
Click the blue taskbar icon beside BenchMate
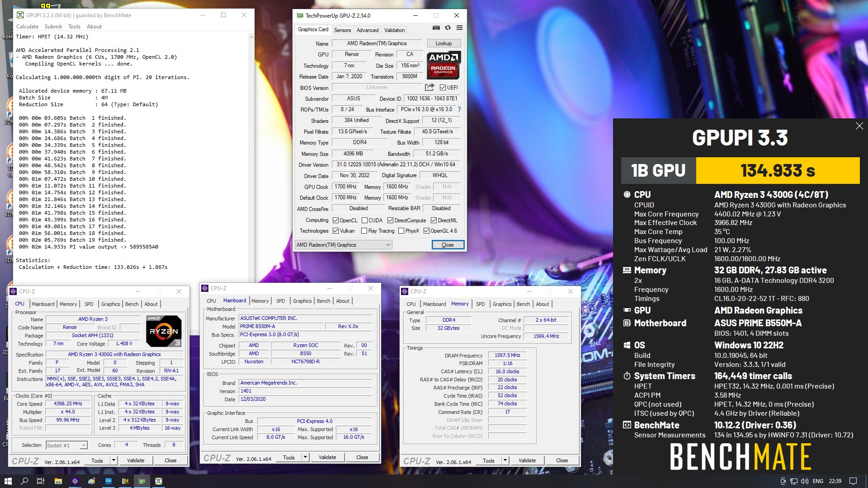pyautogui.click(x=108, y=481)
